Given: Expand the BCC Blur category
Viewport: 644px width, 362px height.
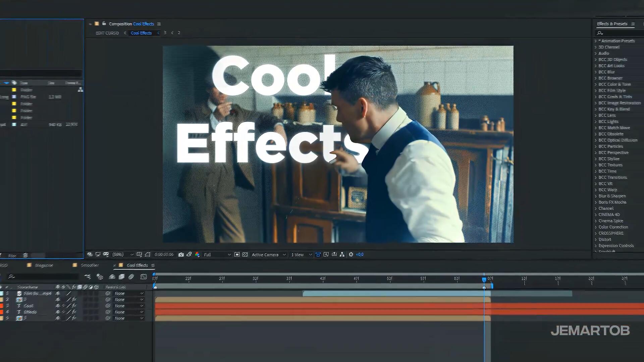Looking at the screenshot, I should pos(596,72).
